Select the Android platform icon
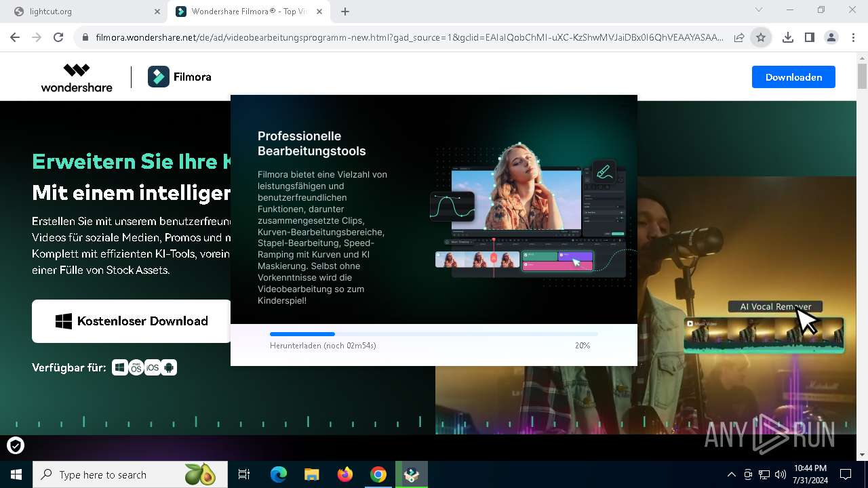Image resolution: width=868 pixels, height=488 pixels. [169, 367]
